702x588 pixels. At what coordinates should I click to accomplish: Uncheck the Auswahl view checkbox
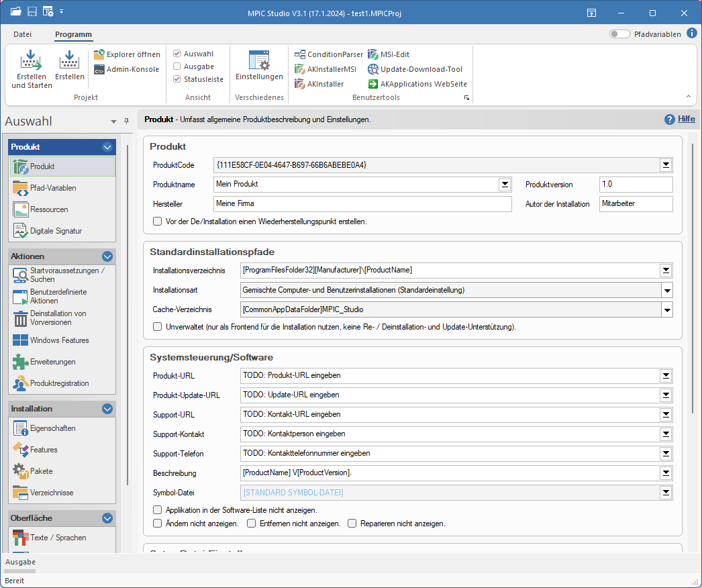pos(177,54)
